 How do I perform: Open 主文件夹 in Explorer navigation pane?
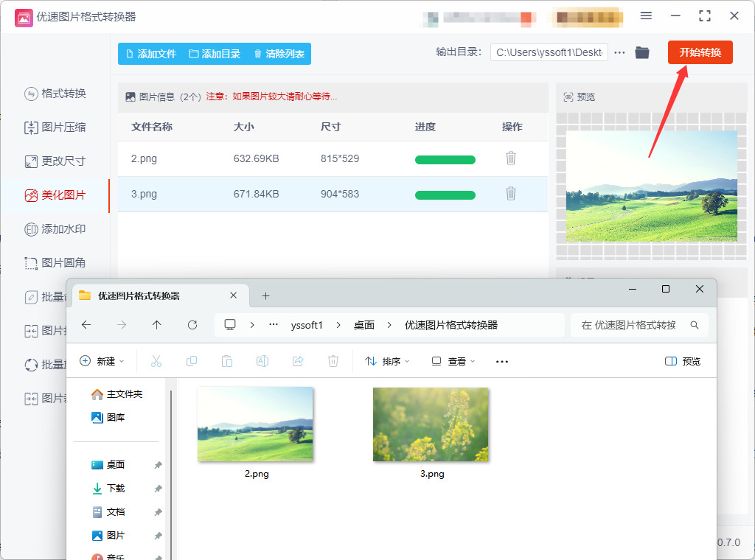pos(117,394)
